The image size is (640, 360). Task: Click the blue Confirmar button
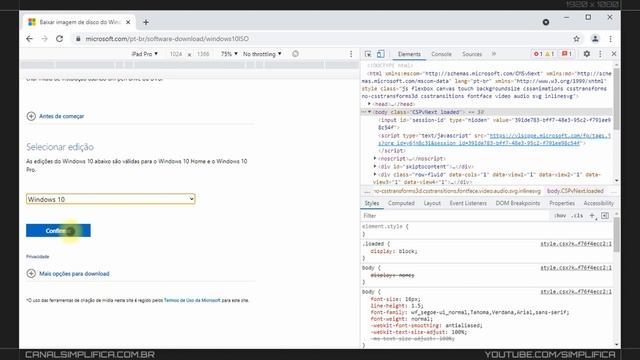click(x=58, y=231)
